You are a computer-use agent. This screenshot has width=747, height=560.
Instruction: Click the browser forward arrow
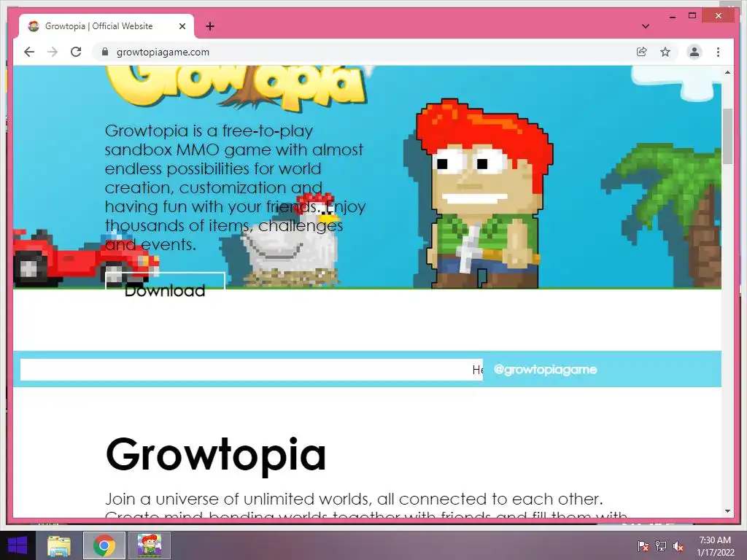[x=53, y=52]
